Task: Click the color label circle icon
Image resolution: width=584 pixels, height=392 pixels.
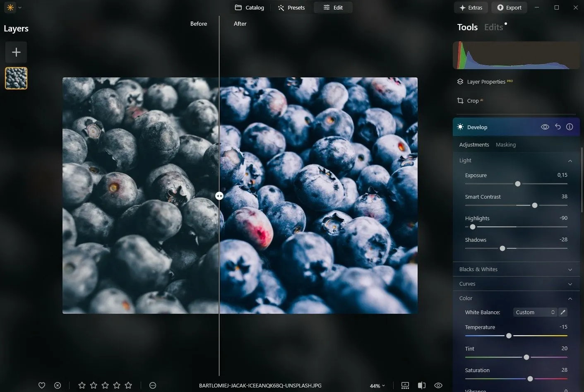Action: point(153,385)
